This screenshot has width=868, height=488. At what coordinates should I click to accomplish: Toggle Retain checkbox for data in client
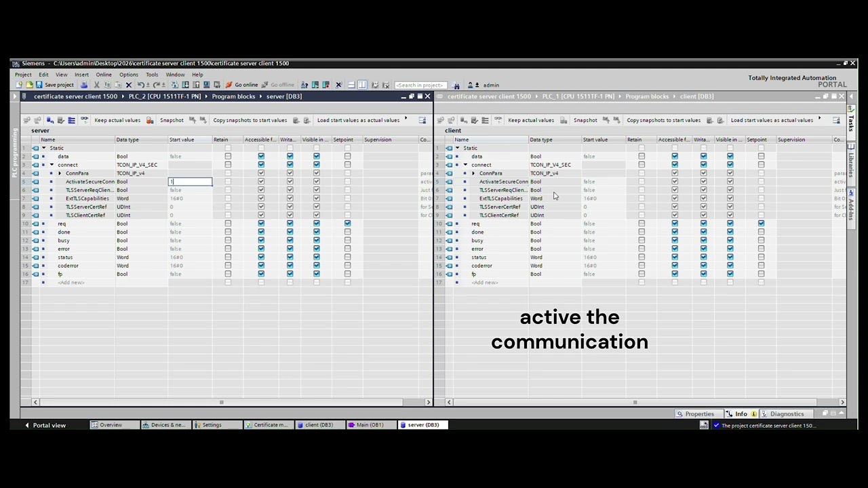click(x=642, y=156)
